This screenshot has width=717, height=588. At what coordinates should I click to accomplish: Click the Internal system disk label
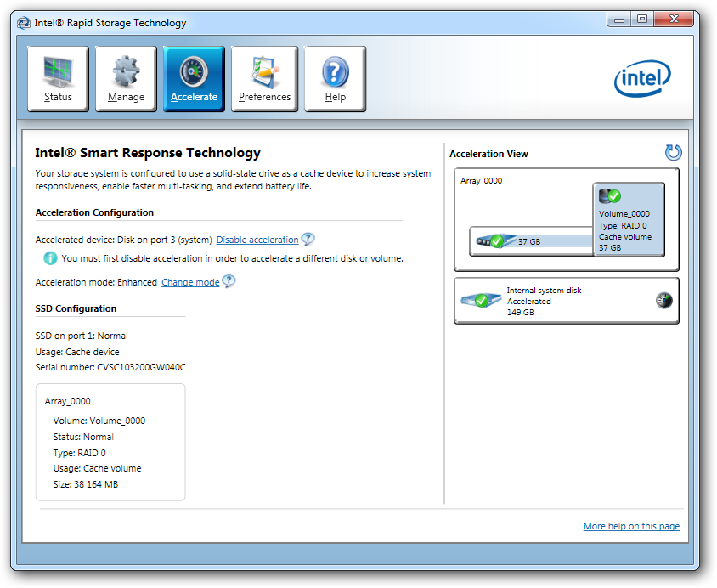(544, 291)
